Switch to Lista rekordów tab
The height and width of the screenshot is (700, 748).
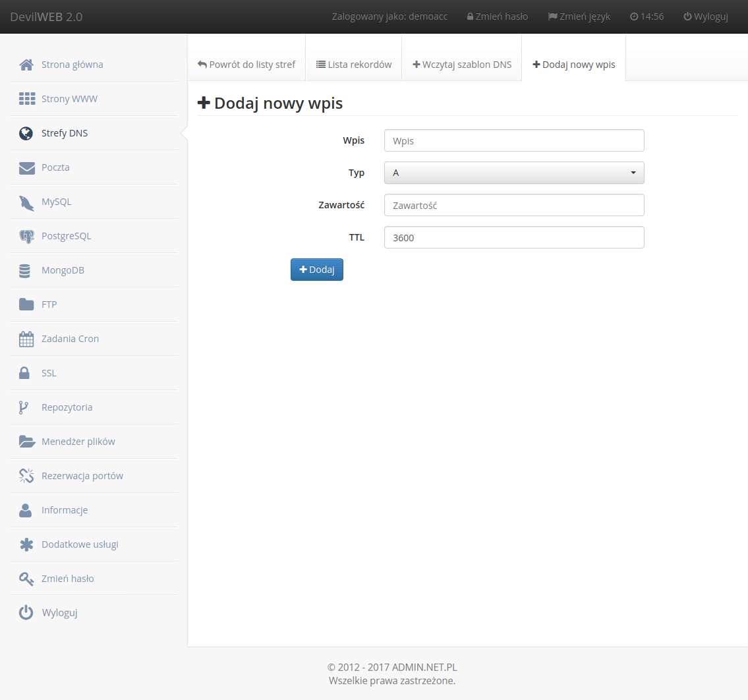coord(354,65)
